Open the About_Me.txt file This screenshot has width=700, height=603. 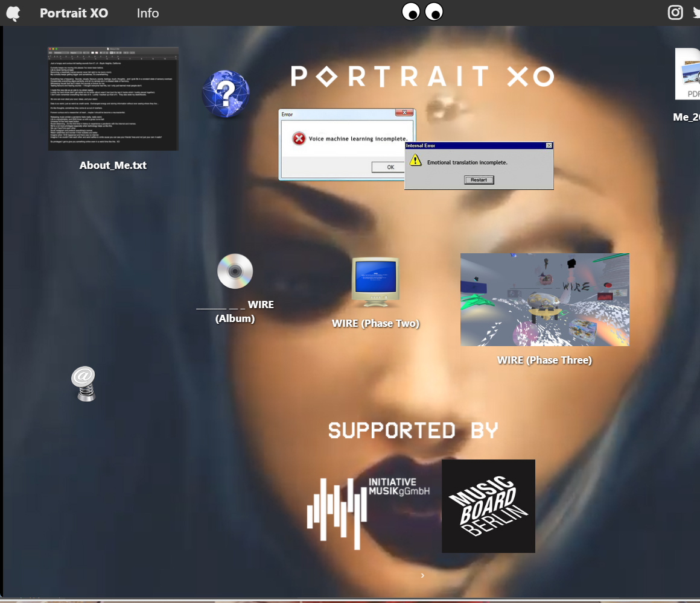point(112,98)
